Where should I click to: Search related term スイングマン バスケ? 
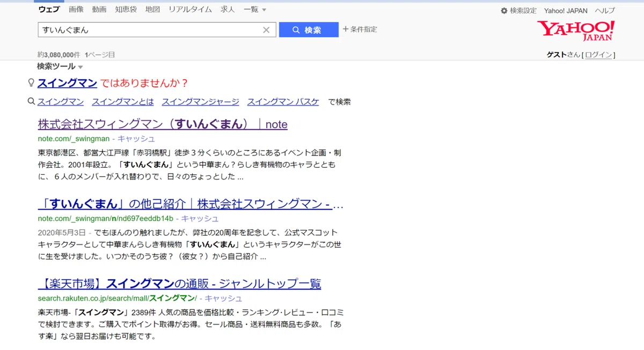[x=283, y=102]
